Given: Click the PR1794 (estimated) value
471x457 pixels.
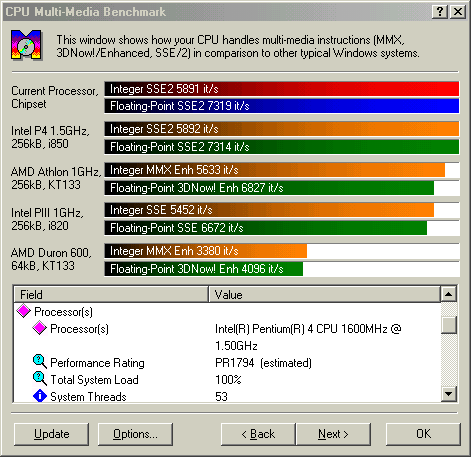Looking at the screenshot, I should [263, 363].
